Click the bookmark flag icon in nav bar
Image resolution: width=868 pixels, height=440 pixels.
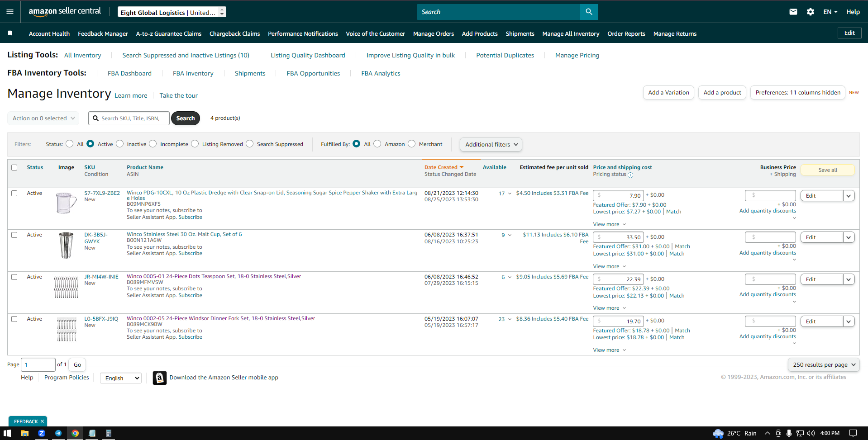(10, 33)
